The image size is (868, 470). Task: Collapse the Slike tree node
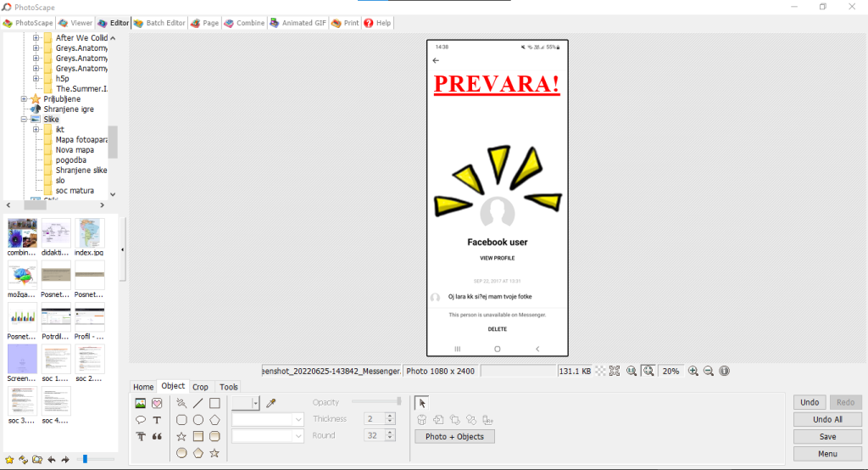click(x=24, y=119)
